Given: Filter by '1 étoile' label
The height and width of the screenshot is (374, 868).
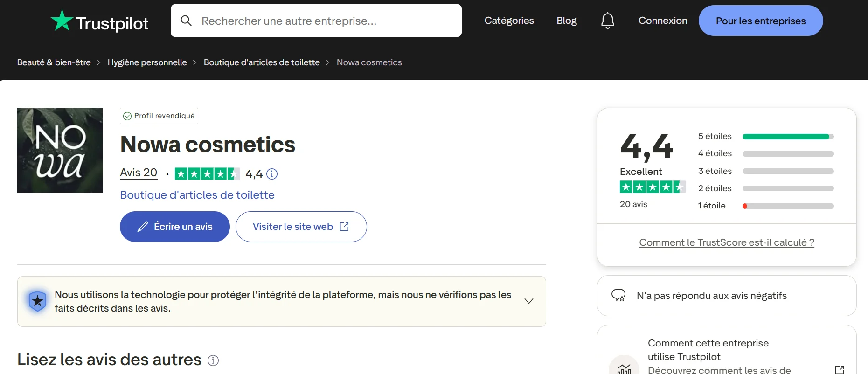Looking at the screenshot, I should [x=712, y=206].
